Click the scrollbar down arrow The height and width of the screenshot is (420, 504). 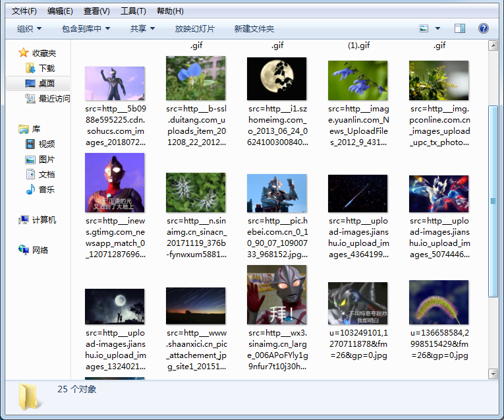pyautogui.click(x=493, y=373)
